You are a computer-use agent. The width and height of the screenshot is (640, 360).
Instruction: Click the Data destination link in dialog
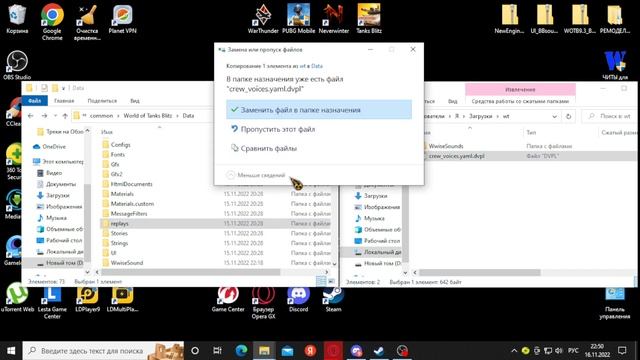tap(317, 66)
